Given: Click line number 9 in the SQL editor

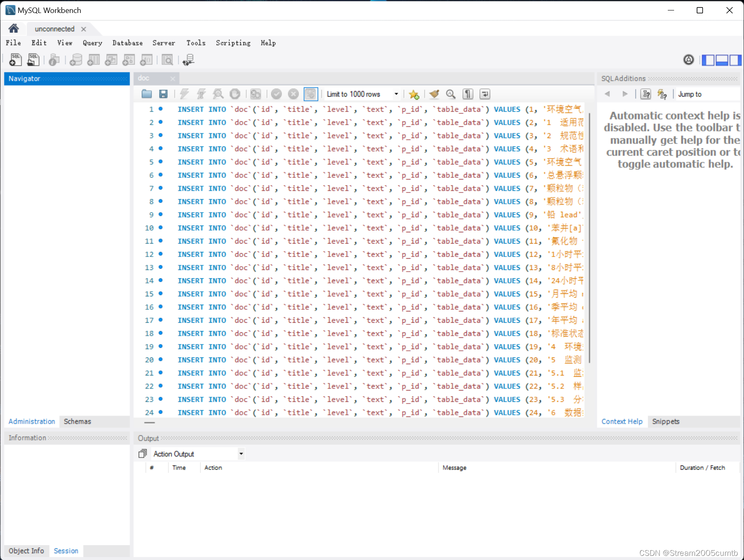Looking at the screenshot, I should pos(151,214).
